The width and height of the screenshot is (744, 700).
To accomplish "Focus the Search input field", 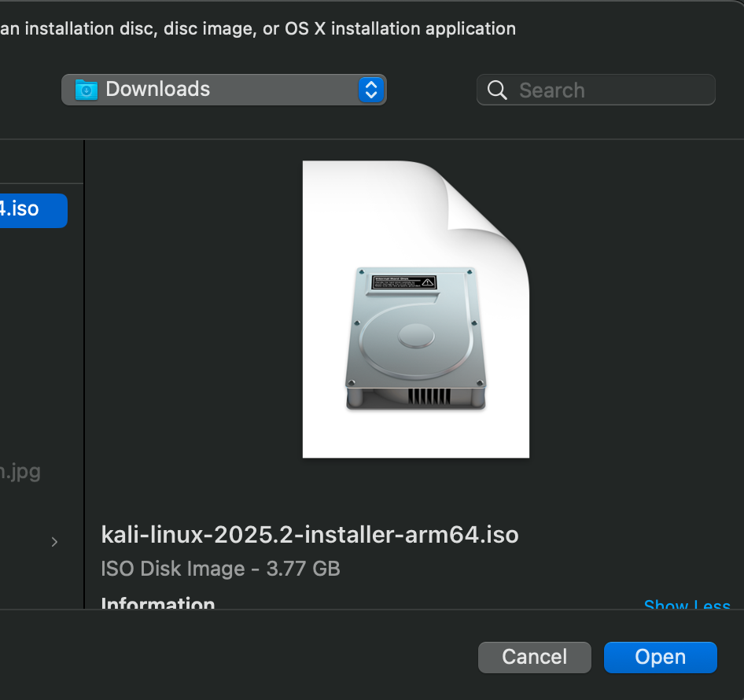I will [x=596, y=90].
